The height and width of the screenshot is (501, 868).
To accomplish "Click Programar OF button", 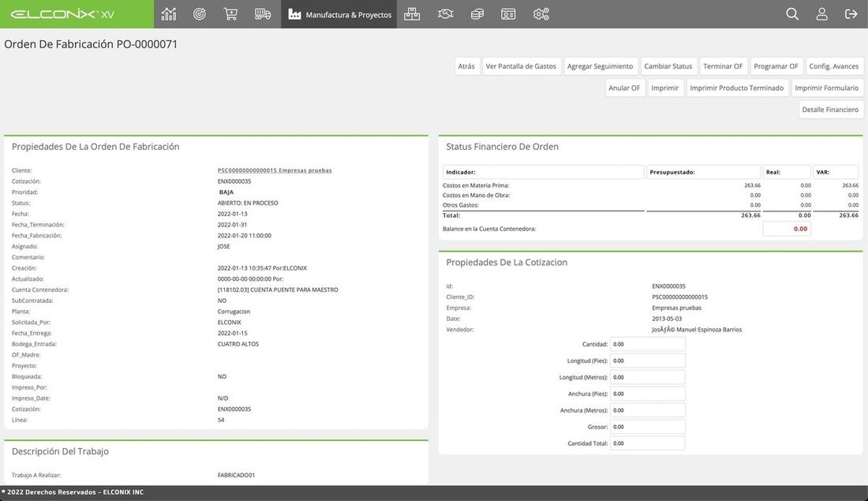I will (x=776, y=66).
